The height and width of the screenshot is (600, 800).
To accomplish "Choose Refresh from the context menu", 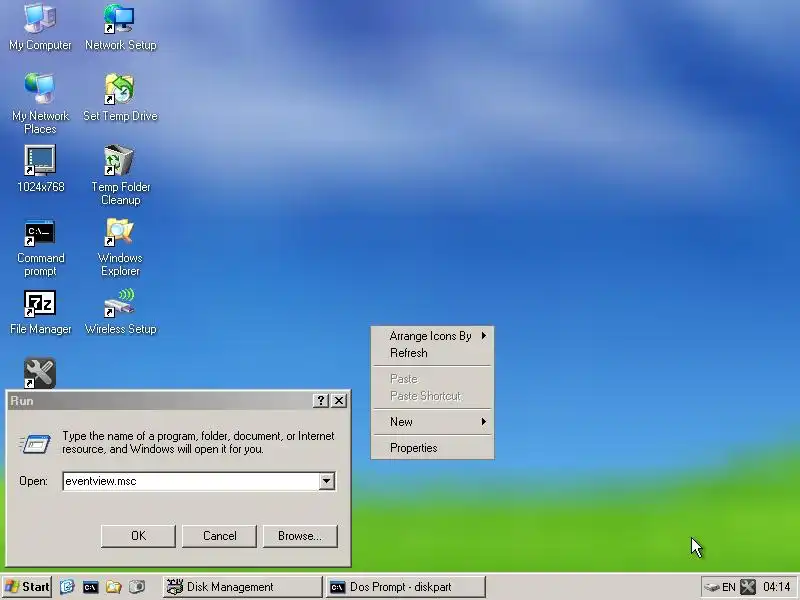I will pos(432,353).
